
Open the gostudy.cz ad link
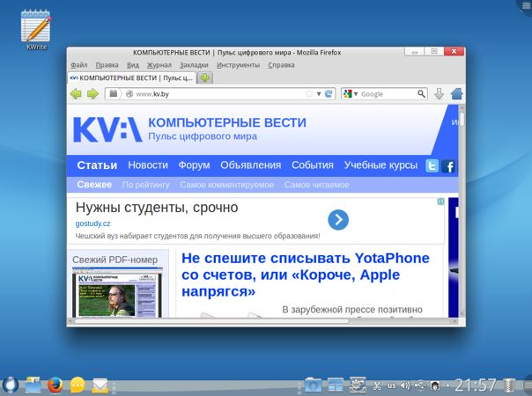tap(92, 224)
